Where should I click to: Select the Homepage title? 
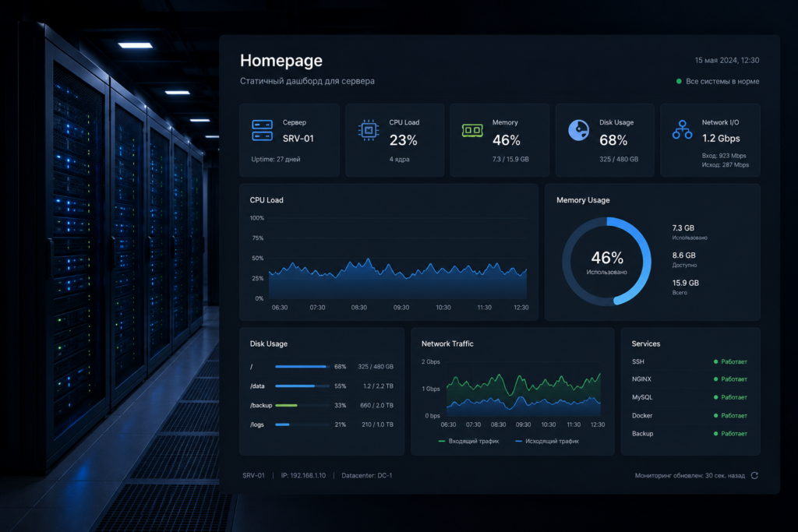tap(281, 61)
